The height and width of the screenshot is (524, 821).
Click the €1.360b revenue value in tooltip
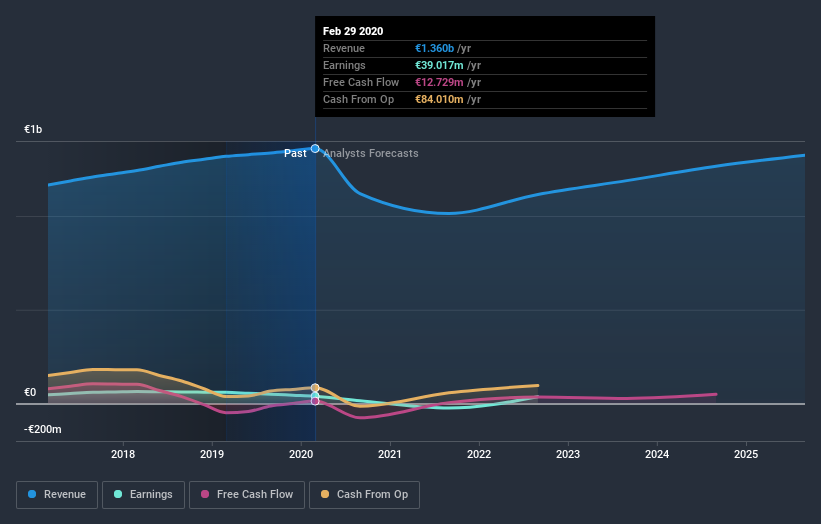click(x=435, y=48)
